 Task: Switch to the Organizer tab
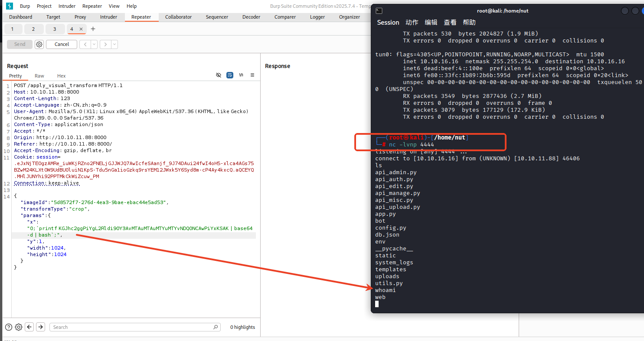click(350, 17)
